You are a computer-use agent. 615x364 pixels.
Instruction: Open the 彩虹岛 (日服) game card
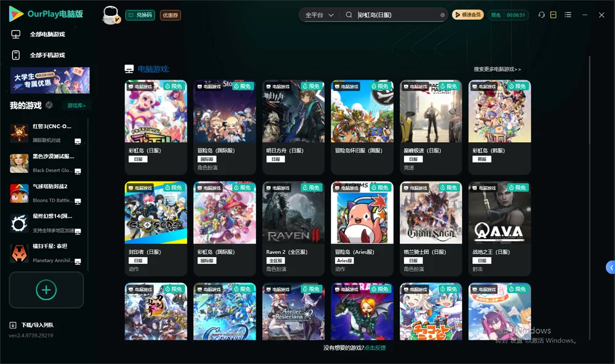156,127
